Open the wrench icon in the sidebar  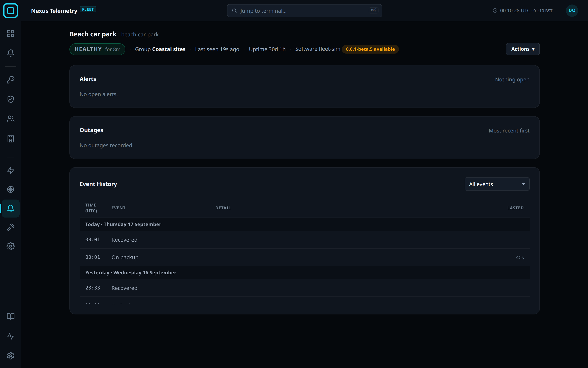(x=10, y=227)
